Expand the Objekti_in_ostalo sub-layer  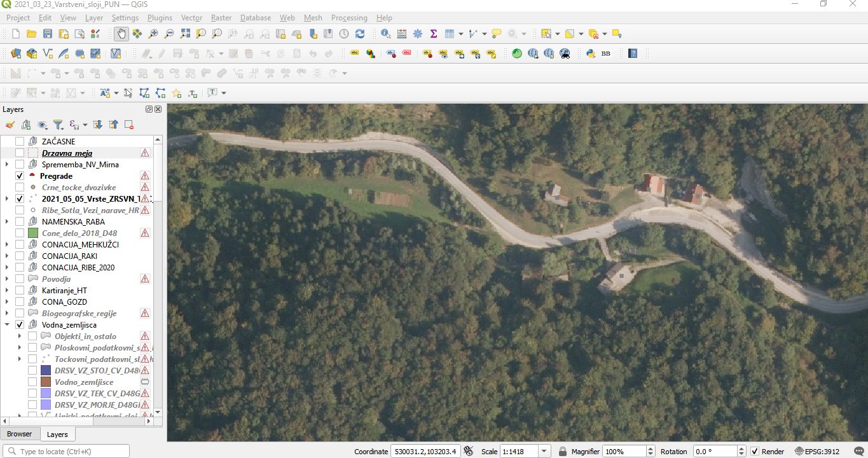click(x=18, y=336)
